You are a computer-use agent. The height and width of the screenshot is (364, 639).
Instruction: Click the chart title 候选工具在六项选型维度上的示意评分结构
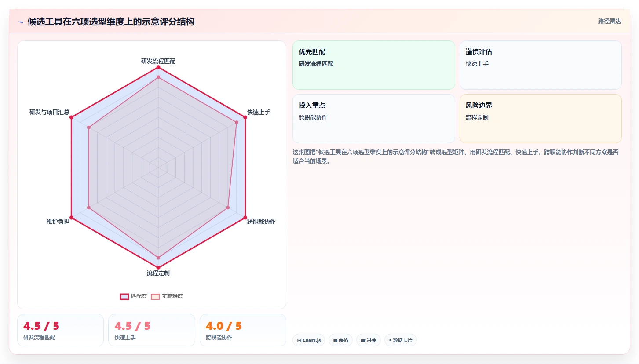click(x=111, y=22)
